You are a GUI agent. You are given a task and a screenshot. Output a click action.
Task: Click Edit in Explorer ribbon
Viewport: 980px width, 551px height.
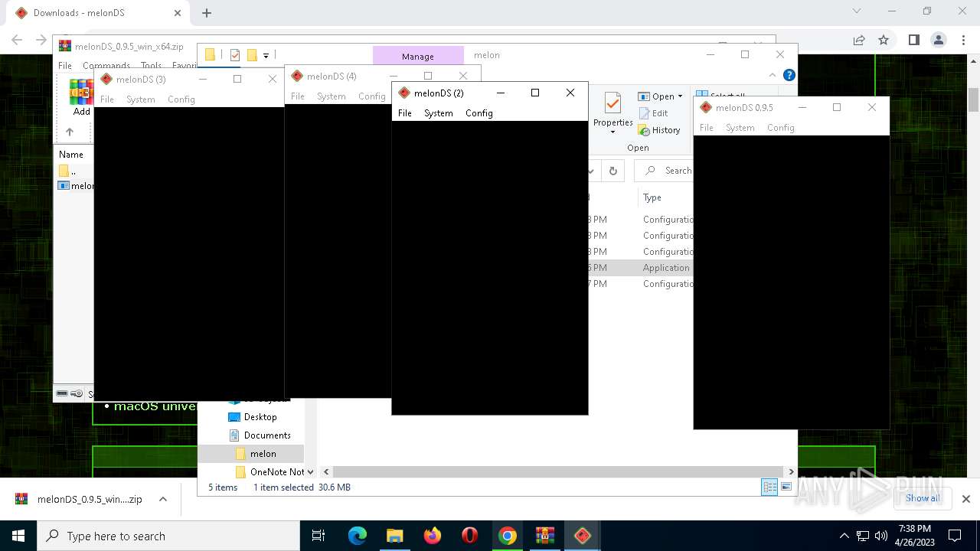click(653, 113)
